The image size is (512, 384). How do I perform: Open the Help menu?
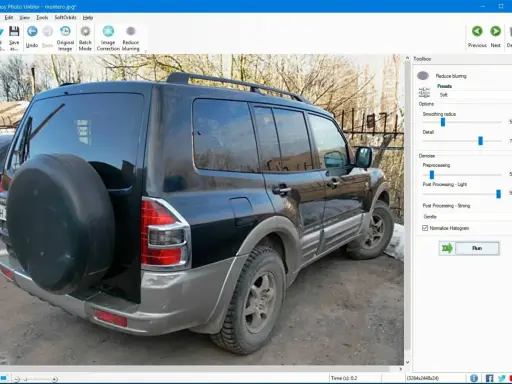tap(88, 17)
